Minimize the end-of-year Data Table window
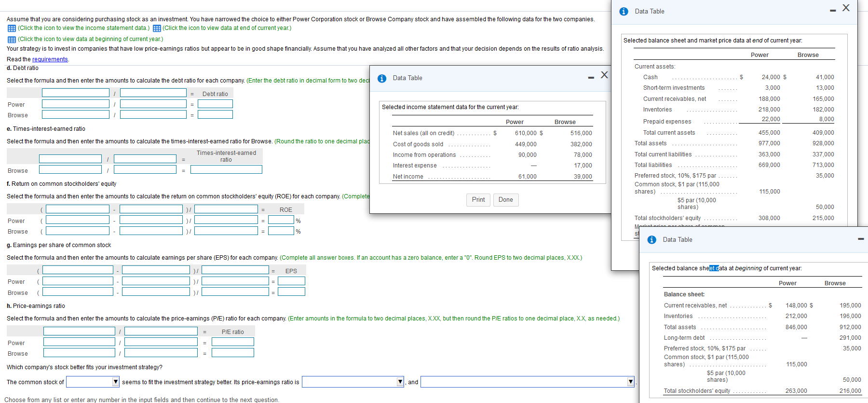This screenshot has height=403, width=868. [x=833, y=11]
